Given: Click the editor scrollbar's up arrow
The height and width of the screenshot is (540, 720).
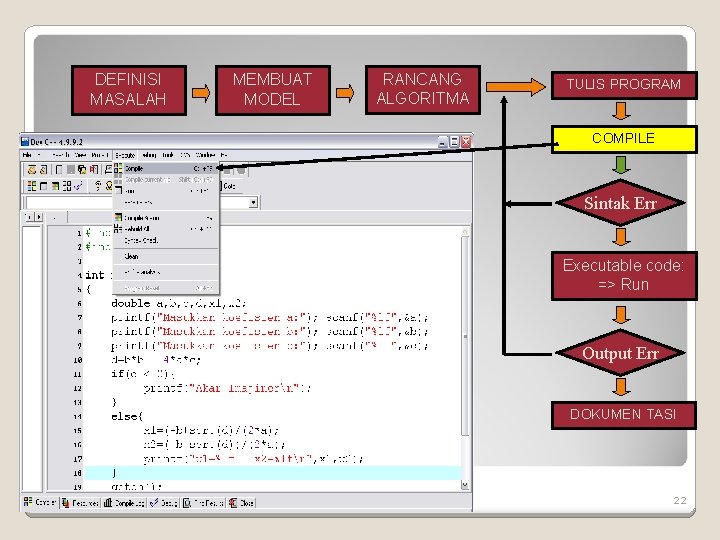Looking at the screenshot, I should pos(465,231).
